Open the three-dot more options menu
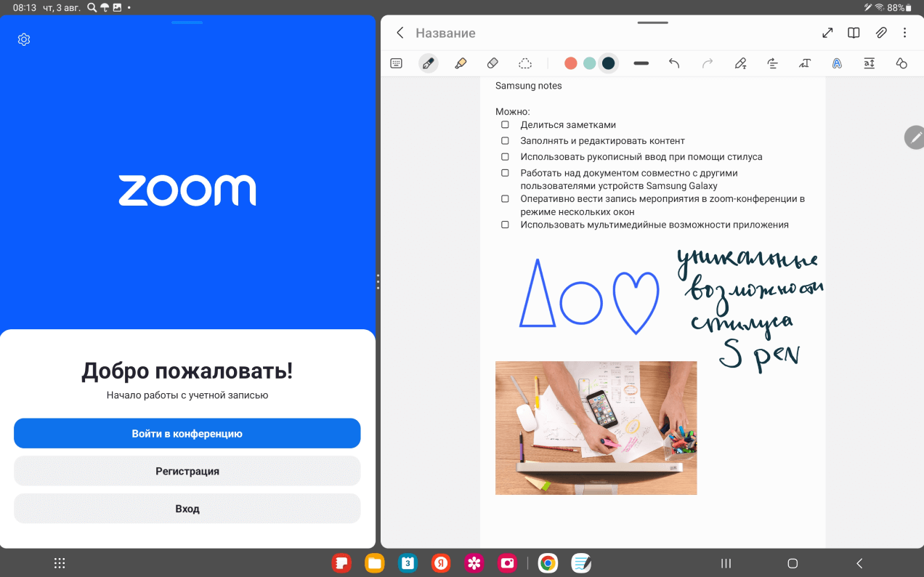The image size is (924, 577). point(905,33)
